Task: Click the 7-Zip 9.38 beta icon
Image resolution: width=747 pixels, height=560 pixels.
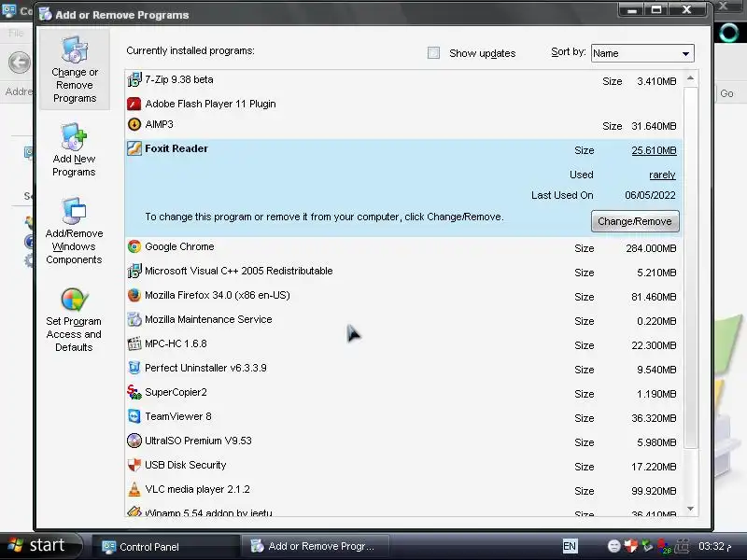Action: click(x=134, y=80)
